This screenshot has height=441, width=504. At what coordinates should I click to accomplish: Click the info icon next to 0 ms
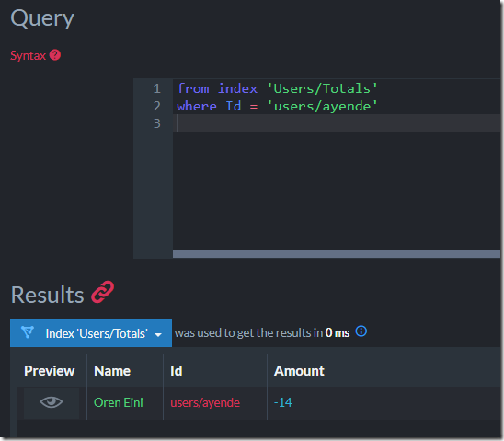click(x=361, y=331)
